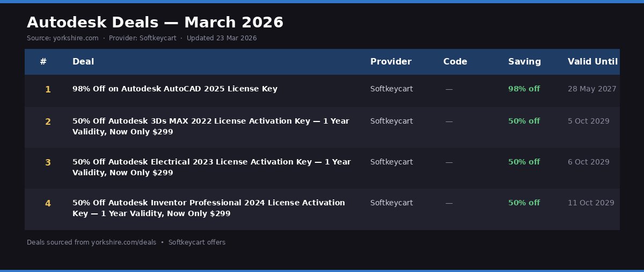Sort by the Provider column header
The image size is (644, 272).
tap(391, 62)
